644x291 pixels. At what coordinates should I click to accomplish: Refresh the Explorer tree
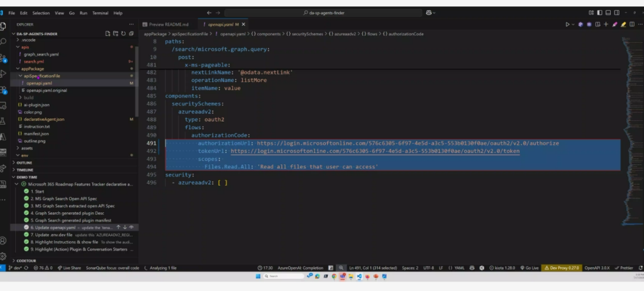point(123,34)
